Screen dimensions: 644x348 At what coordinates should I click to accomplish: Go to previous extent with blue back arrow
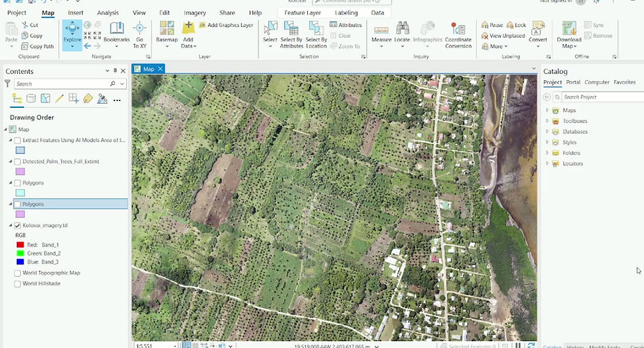[x=87, y=46]
